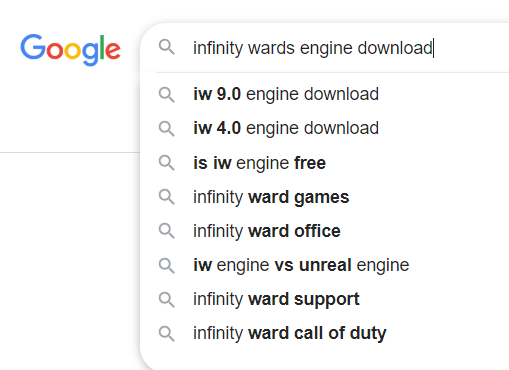Viewport: 509px width, 370px height.
Task: Choose suggestion 'is iw engine free'
Action: (325, 163)
